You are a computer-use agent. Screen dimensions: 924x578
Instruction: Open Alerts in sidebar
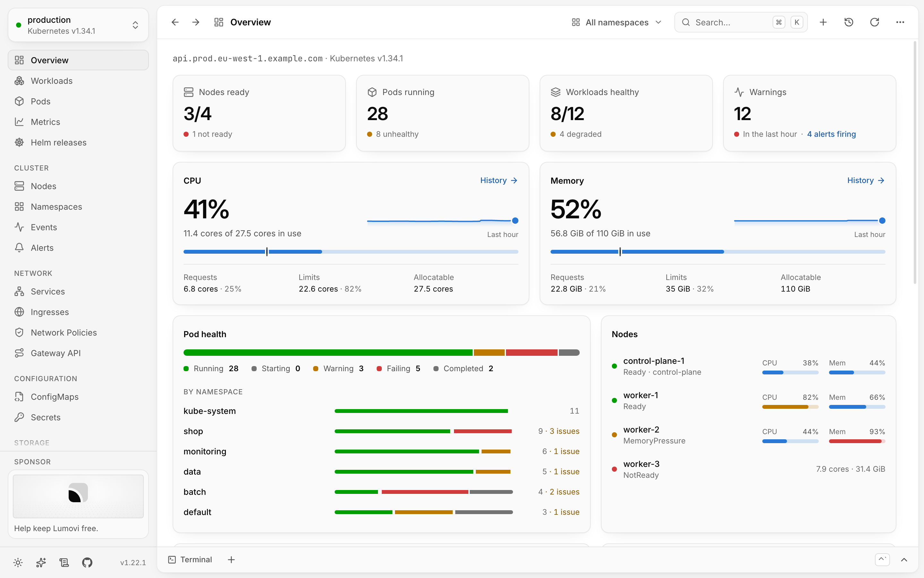pos(78,248)
